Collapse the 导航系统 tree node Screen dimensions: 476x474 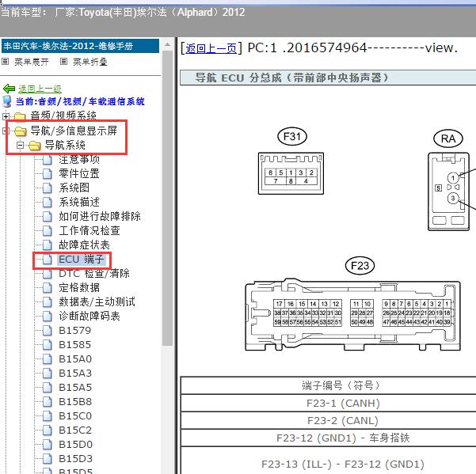coord(20,146)
